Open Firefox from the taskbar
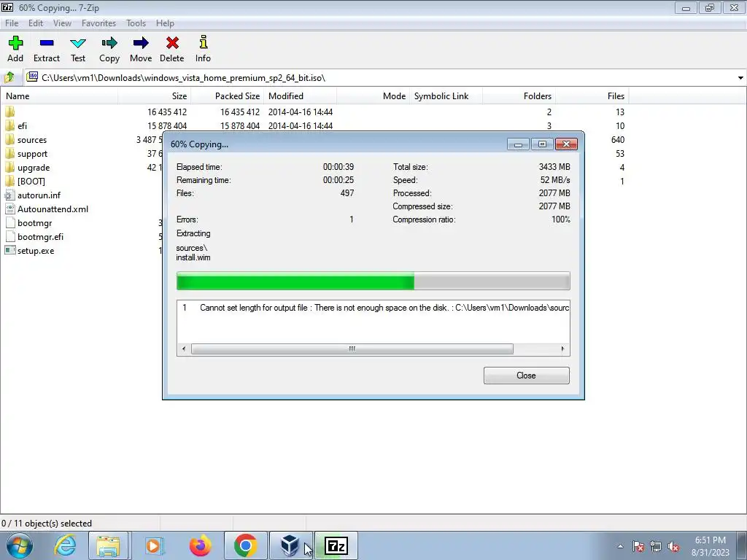 pos(200,545)
